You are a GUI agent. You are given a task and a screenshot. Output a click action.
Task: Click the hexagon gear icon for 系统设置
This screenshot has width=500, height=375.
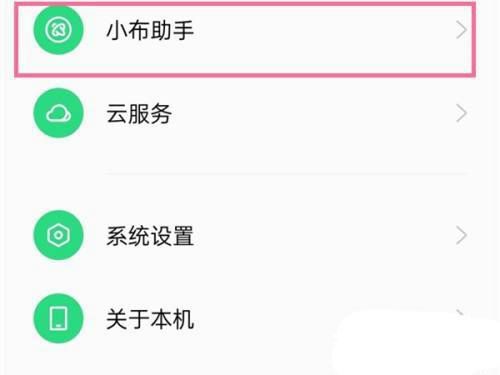[58, 235]
